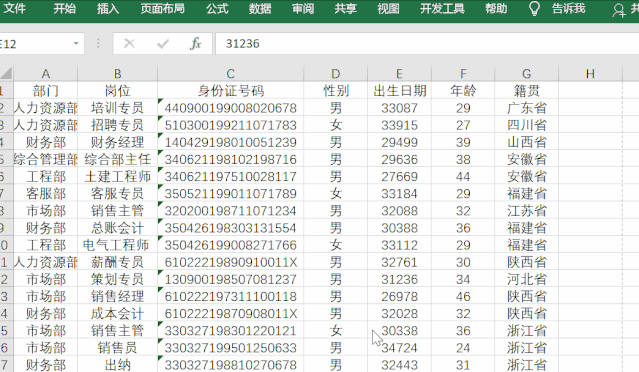Select ID cell 440900199008020678
This screenshot has height=372, width=639.
coord(230,108)
